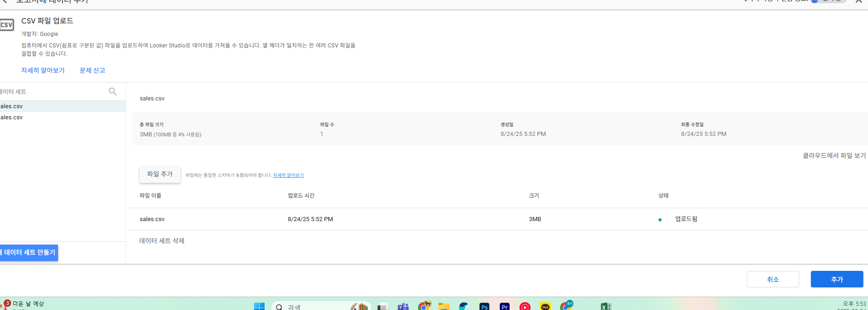Click the small 자세히 알아보기 link beside 파일 추가
This screenshot has width=868, height=310.
tap(288, 175)
